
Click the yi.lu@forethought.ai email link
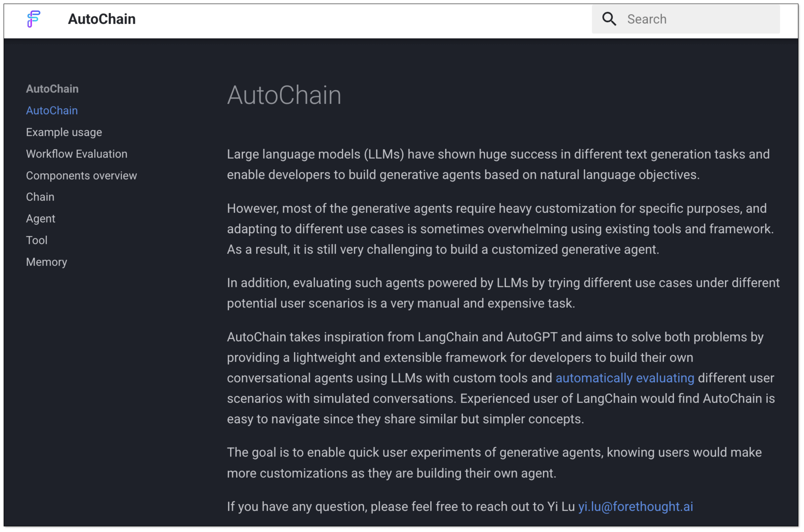pos(635,506)
